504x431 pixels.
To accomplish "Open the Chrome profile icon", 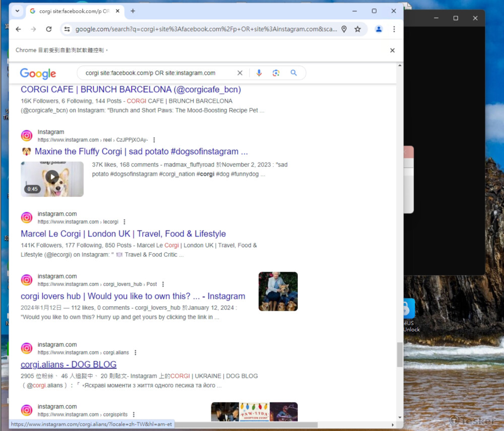I will pyautogui.click(x=379, y=29).
